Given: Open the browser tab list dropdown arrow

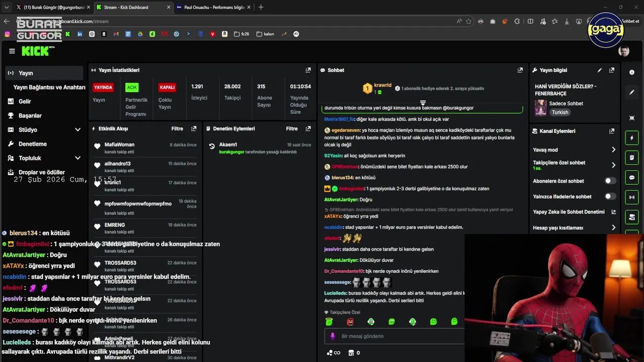Looking at the screenshot, I should point(7,8).
